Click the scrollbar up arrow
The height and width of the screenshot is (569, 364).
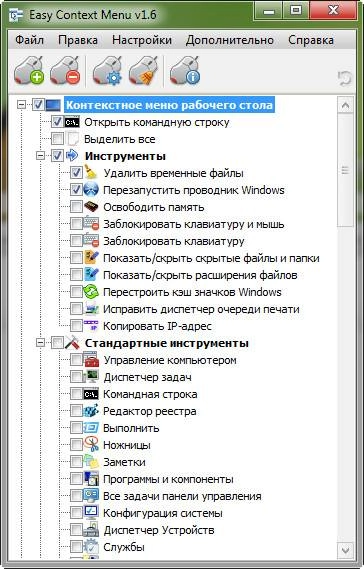click(x=345, y=106)
